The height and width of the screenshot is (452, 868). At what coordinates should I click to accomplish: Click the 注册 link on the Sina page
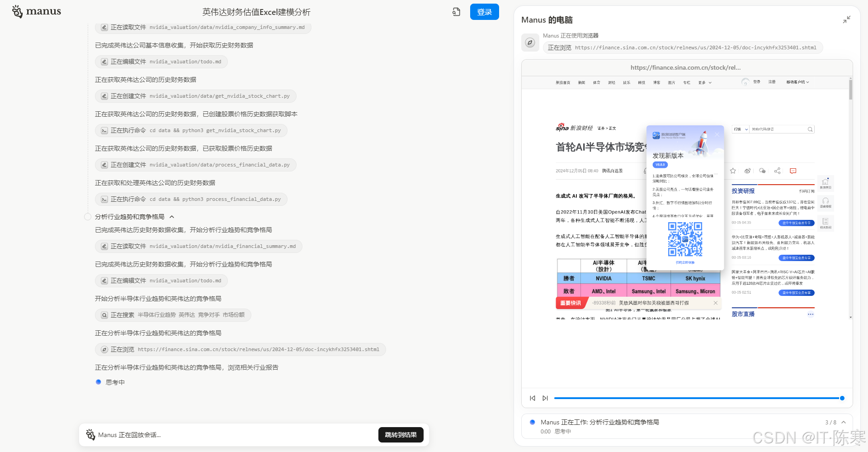pos(772,82)
